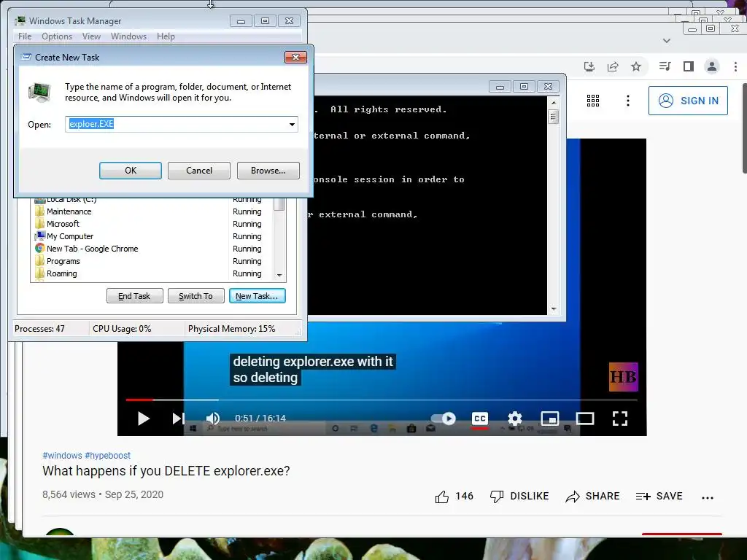
Task: Open YouTube settings three-dot menu
Action: pos(628,101)
